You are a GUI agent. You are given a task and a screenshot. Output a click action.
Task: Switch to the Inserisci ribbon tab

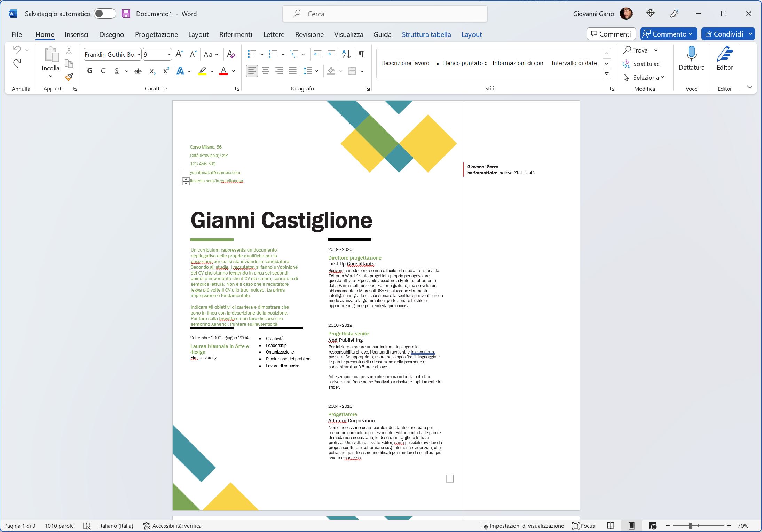(x=77, y=34)
